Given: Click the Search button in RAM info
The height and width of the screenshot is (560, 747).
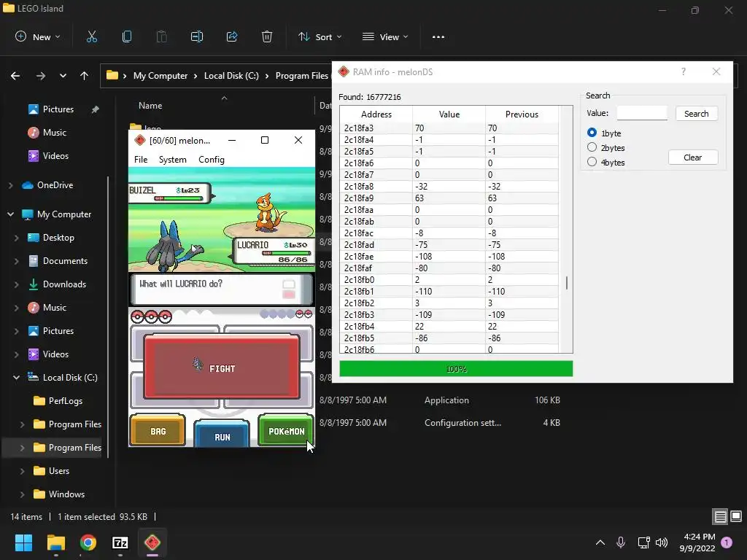Looking at the screenshot, I should click(697, 113).
